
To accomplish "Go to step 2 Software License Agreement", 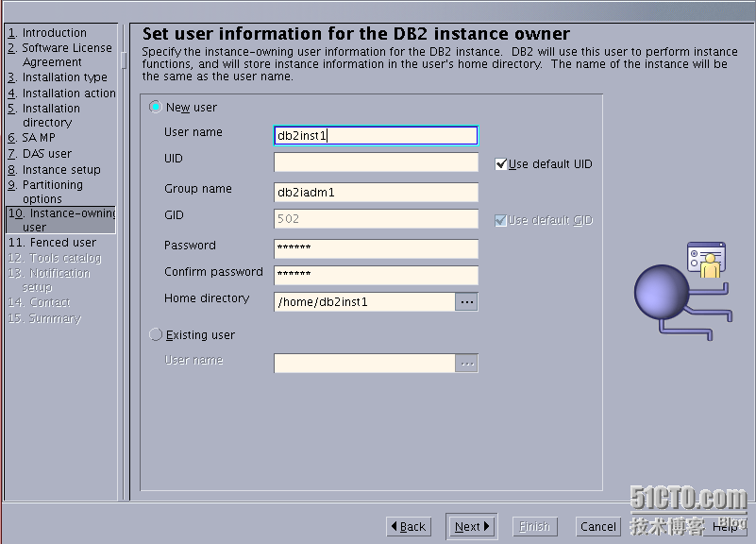I will [59, 55].
